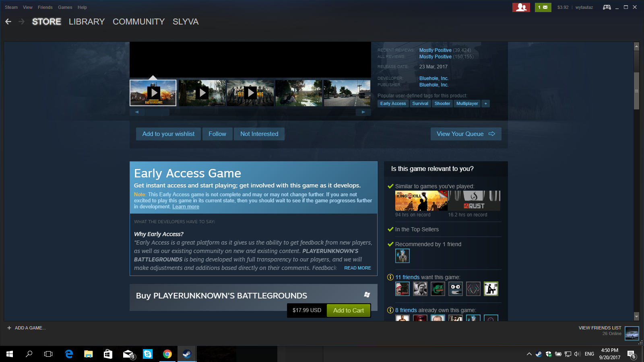Click the plus icon to add more tags

pos(486,104)
